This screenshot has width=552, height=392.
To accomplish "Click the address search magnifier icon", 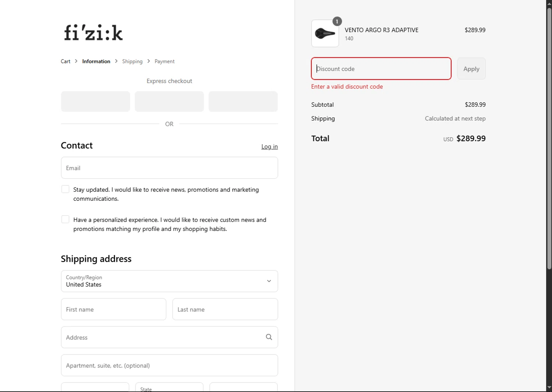I will [269, 337].
